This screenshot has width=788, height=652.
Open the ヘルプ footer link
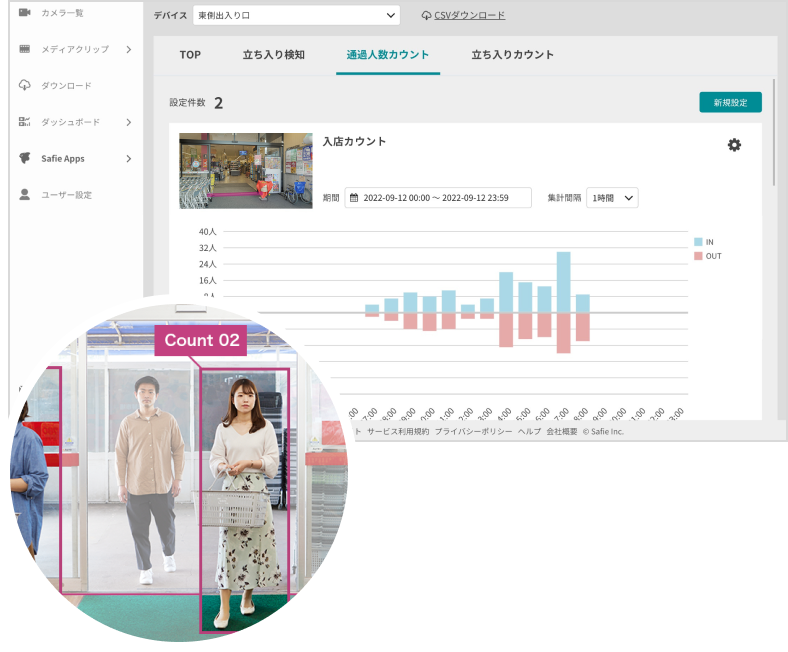click(530, 432)
